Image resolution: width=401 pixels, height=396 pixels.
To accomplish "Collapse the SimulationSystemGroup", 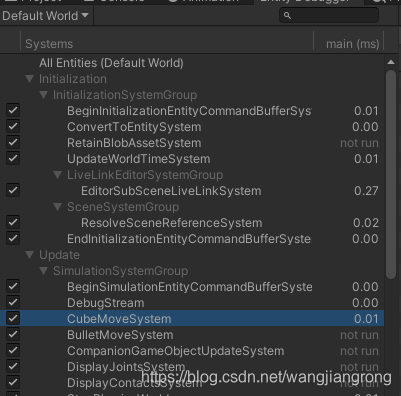I will [44, 271].
